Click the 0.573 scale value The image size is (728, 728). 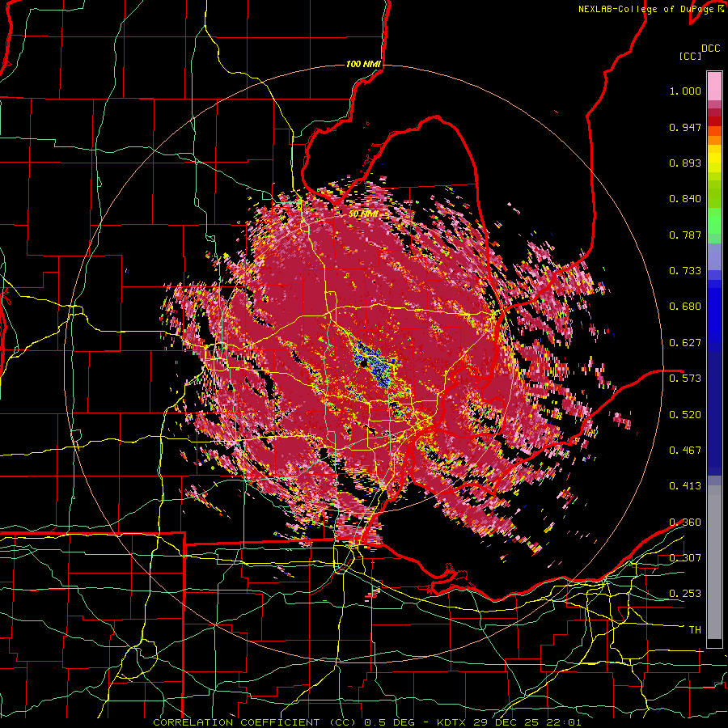pos(685,378)
